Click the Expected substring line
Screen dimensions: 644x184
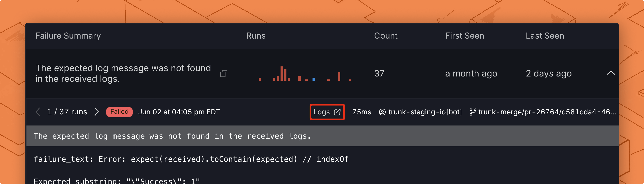(x=117, y=181)
